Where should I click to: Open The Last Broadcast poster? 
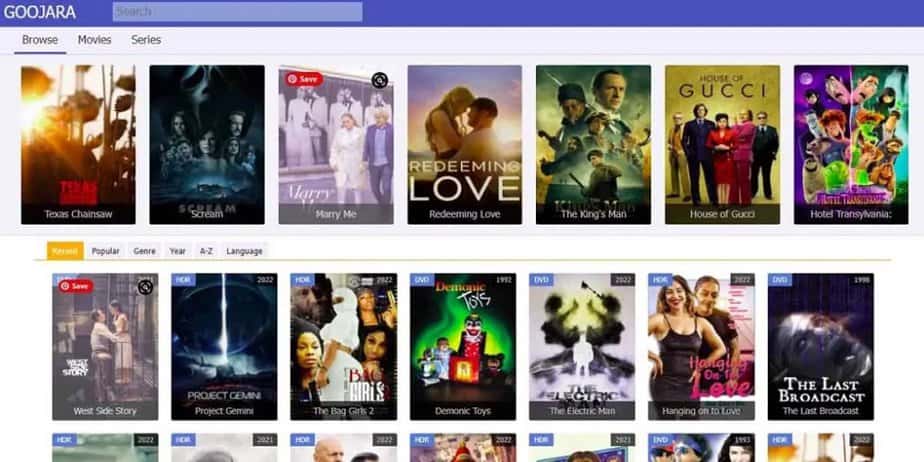pyautogui.click(x=821, y=346)
